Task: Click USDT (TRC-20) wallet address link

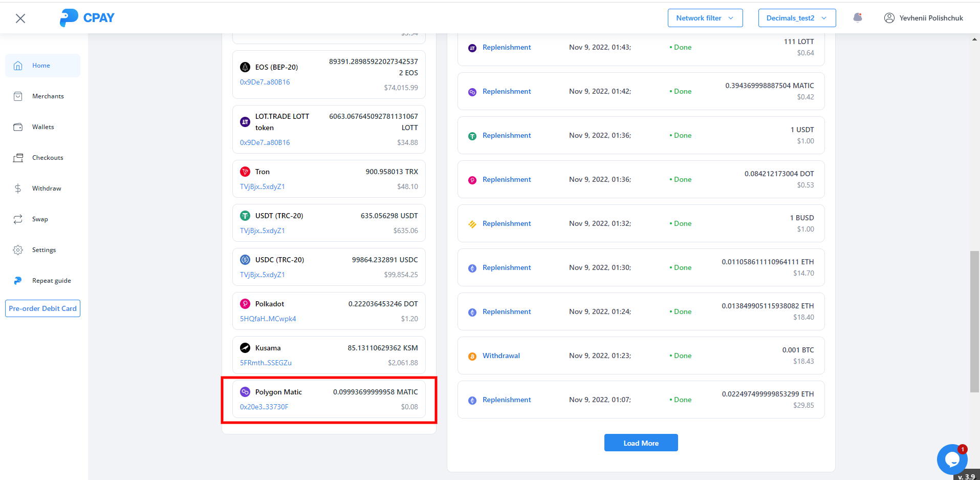Action: [263, 231]
